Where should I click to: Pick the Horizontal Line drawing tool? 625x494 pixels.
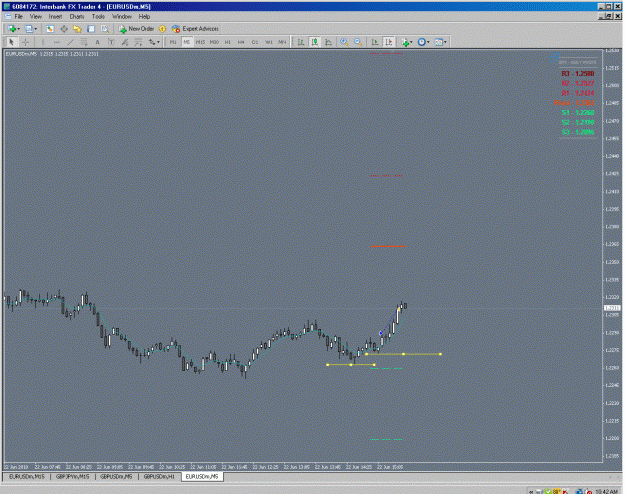[x=57, y=42]
